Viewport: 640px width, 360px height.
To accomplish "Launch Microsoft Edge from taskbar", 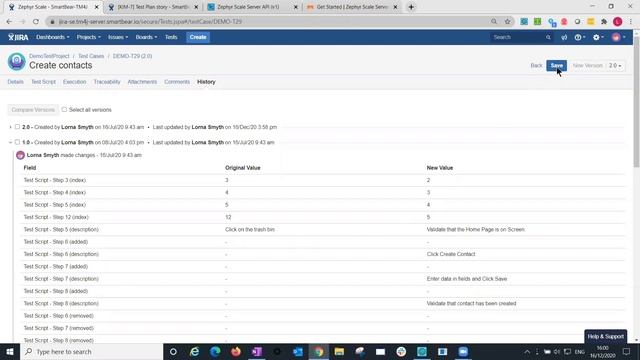I will click(x=215, y=351).
